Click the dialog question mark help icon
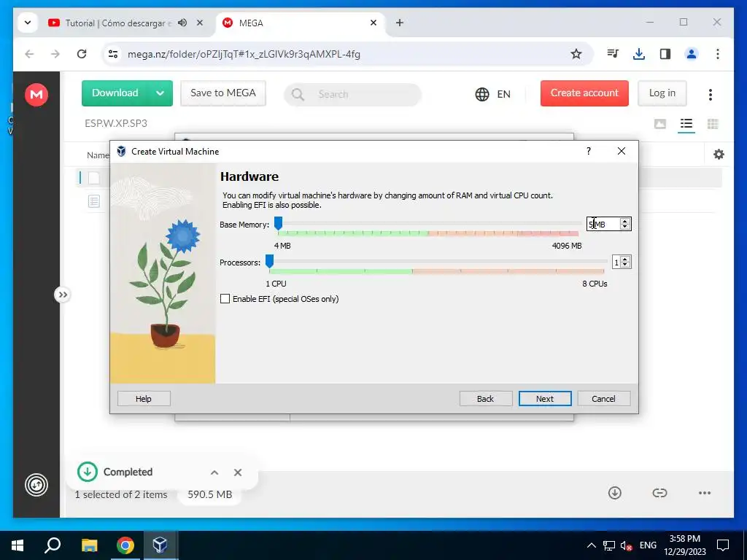 (x=589, y=151)
